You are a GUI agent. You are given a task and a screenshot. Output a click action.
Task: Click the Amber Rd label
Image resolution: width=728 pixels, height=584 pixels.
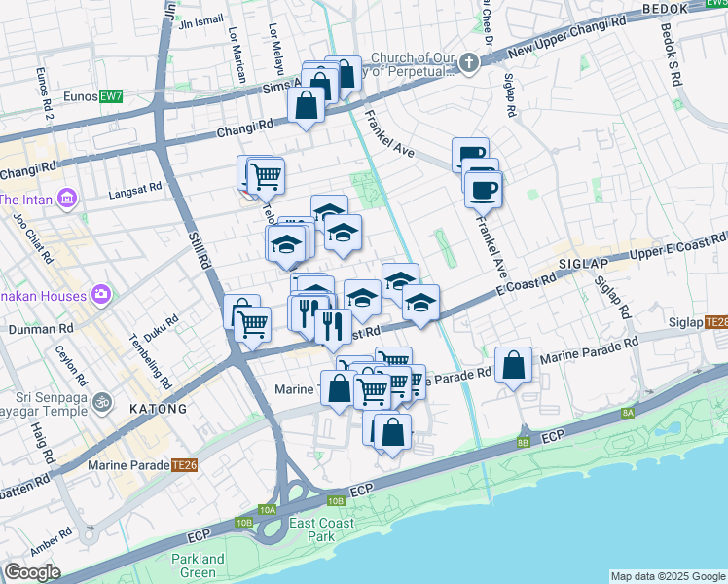51,542
